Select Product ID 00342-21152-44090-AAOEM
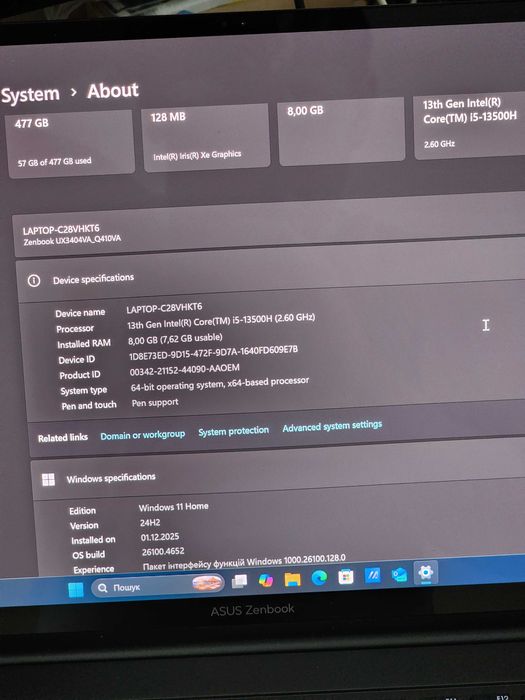 (184, 370)
